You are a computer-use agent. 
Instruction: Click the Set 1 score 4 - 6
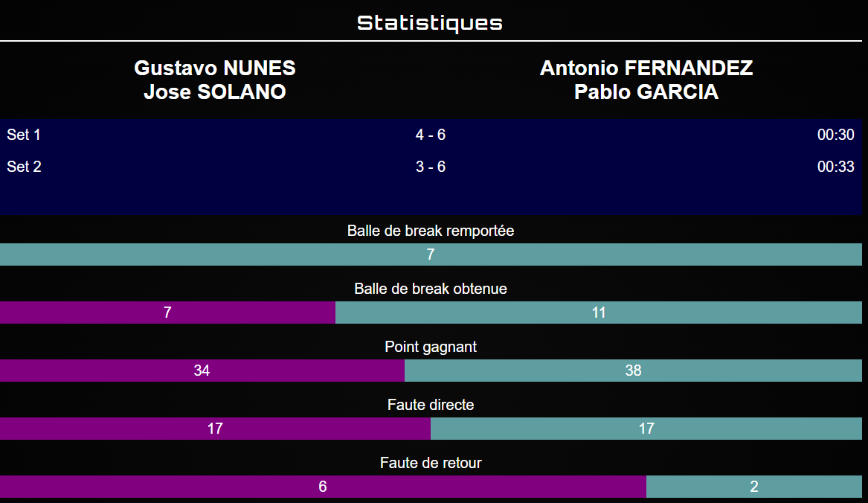[431, 135]
